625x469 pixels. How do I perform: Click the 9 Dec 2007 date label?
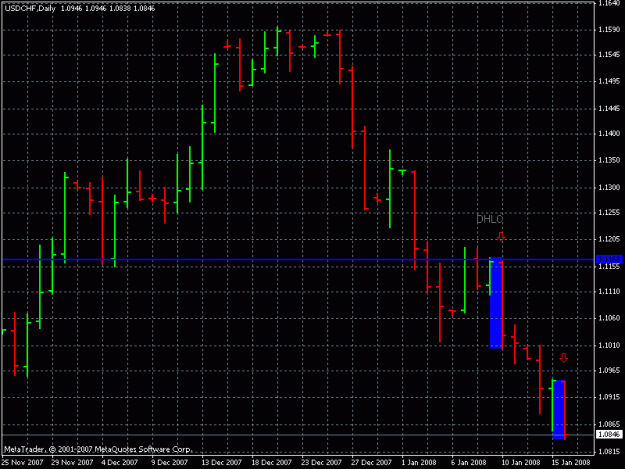[x=169, y=462]
